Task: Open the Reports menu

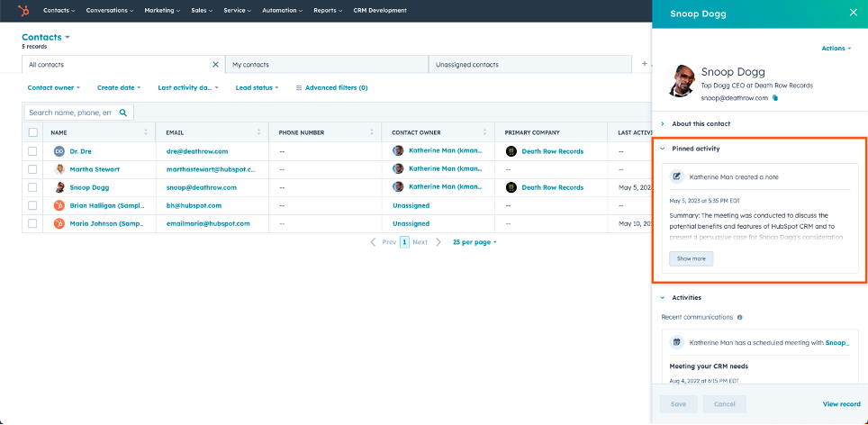Action: [328, 11]
